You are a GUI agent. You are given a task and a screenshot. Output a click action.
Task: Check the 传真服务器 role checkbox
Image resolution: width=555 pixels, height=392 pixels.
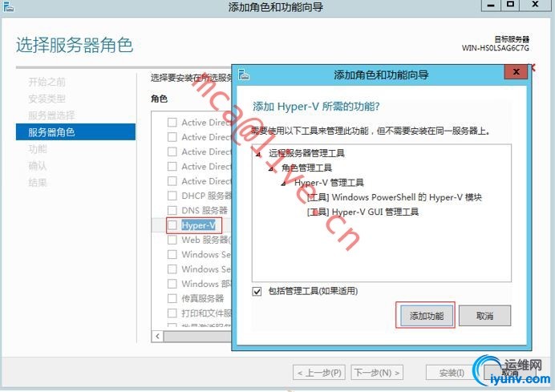pyautogui.click(x=172, y=298)
